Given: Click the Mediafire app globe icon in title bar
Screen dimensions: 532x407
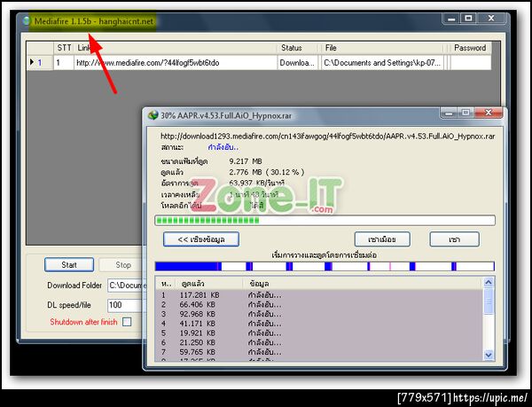Looking at the screenshot, I should coord(26,21).
